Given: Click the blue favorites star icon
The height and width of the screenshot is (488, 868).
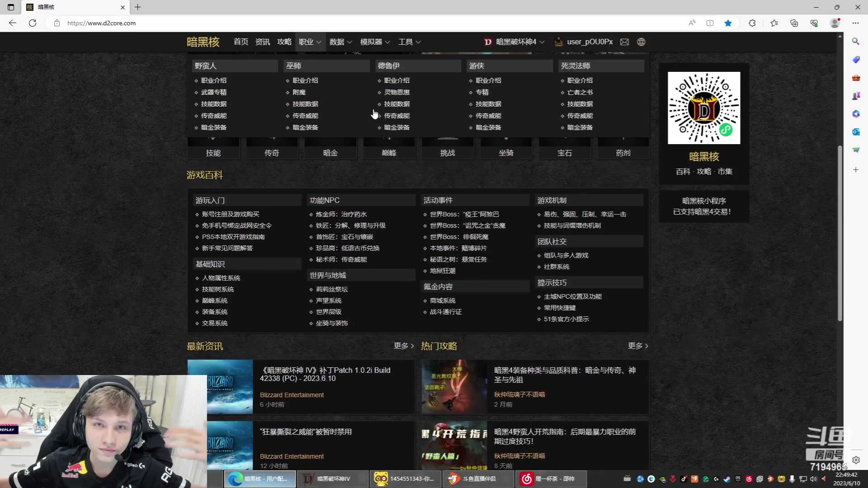Looking at the screenshot, I should coord(728,23).
